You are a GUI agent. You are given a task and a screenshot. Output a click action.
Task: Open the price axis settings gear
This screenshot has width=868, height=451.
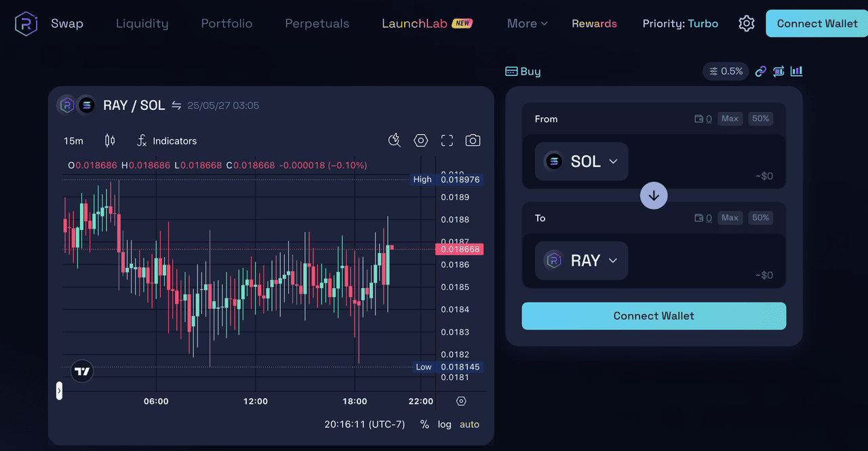pyautogui.click(x=461, y=401)
